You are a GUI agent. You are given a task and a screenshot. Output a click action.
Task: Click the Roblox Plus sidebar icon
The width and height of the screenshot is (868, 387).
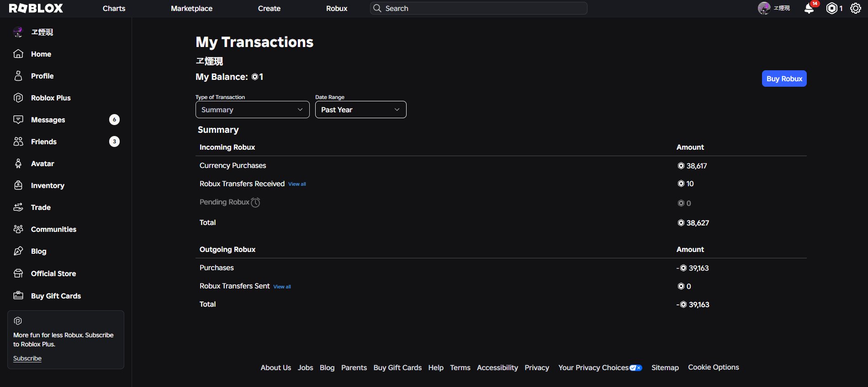(18, 98)
